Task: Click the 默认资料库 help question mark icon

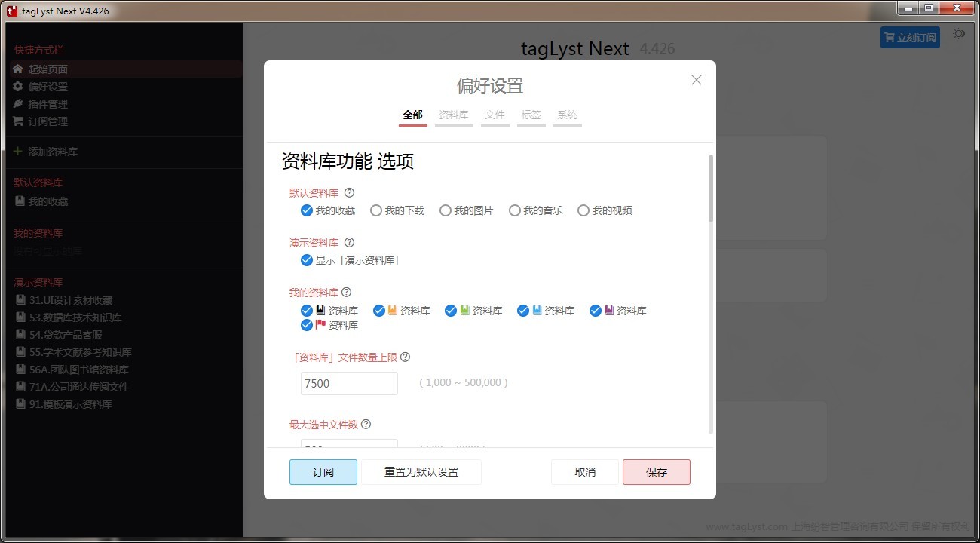Action: (348, 192)
